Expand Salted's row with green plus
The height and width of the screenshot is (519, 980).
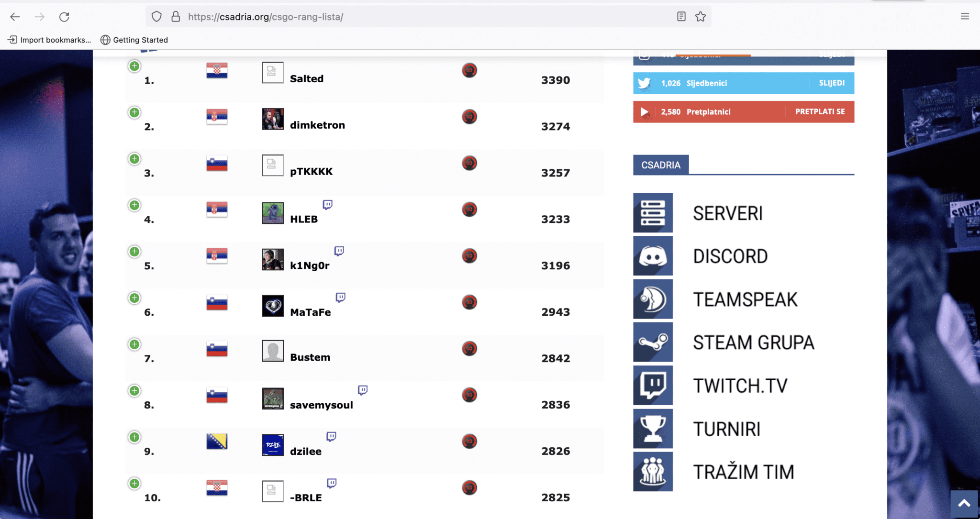[134, 66]
